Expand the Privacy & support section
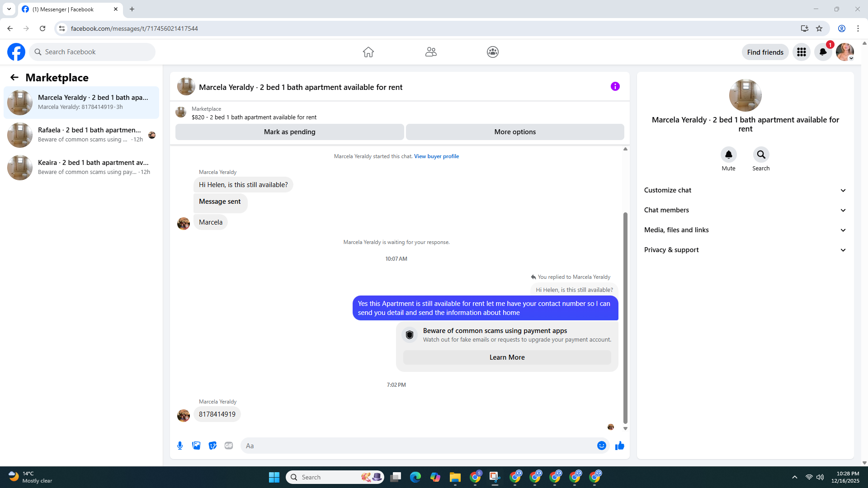 [745, 250]
